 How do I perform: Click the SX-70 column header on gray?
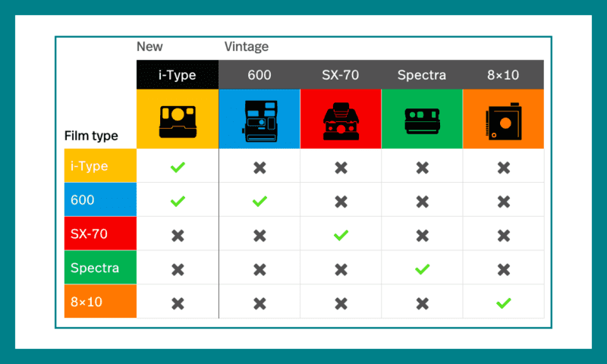pos(341,74)
